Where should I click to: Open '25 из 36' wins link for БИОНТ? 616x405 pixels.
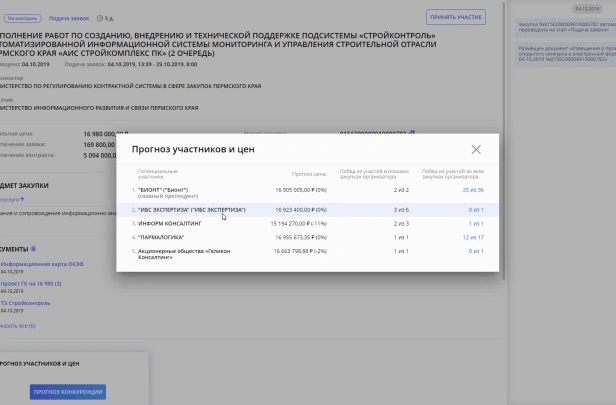pyautogui.click(x=473, y=190)
